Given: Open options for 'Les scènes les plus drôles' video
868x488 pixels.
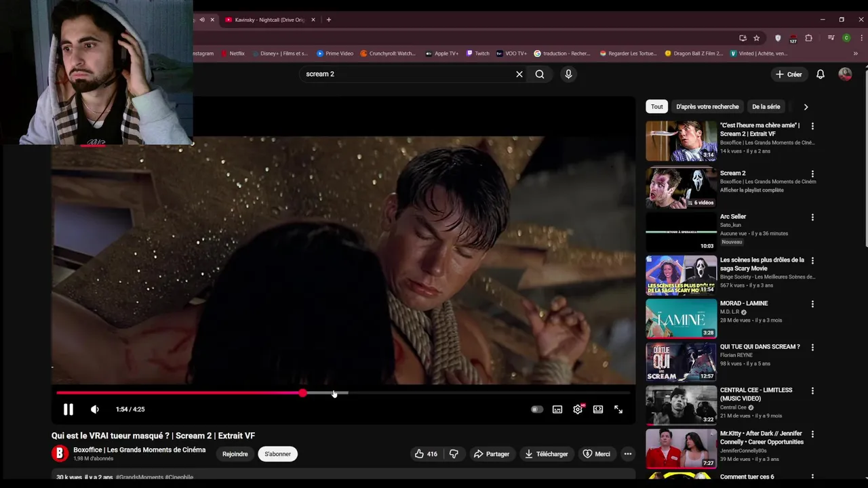Looking at the screenshot, I should click(x=812, y=261).
